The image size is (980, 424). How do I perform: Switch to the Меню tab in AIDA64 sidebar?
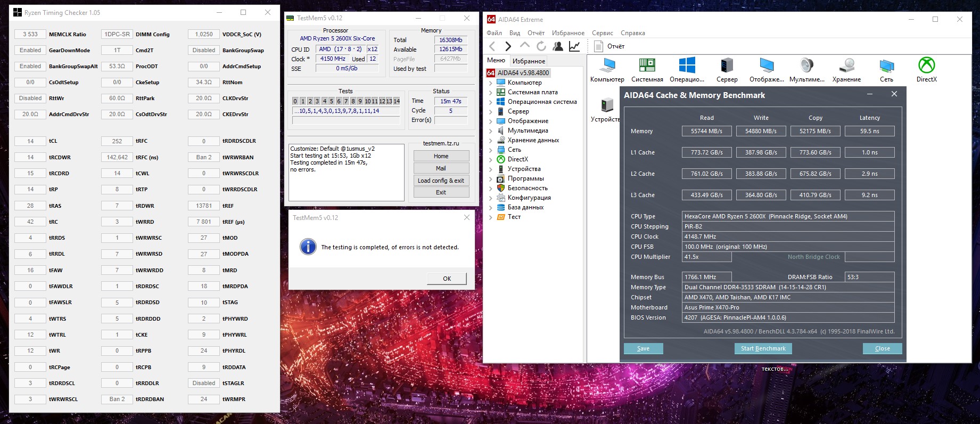point(496,61)
